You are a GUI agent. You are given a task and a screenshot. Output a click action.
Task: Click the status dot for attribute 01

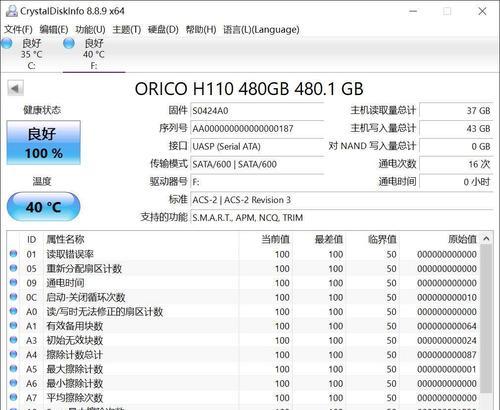[x=13, y=254]
